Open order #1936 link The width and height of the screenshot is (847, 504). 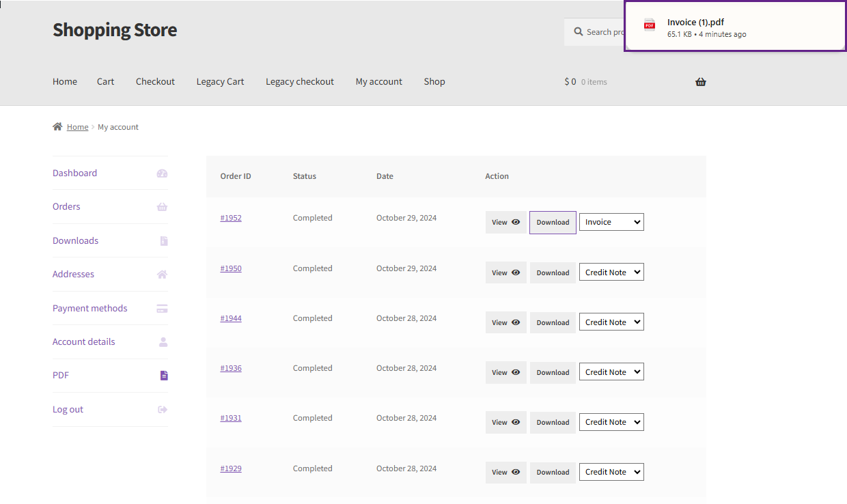point(231,368)
